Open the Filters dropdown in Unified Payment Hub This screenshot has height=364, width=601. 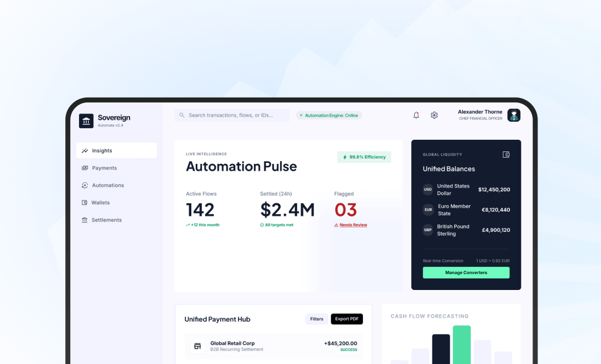tap(316, 318)
